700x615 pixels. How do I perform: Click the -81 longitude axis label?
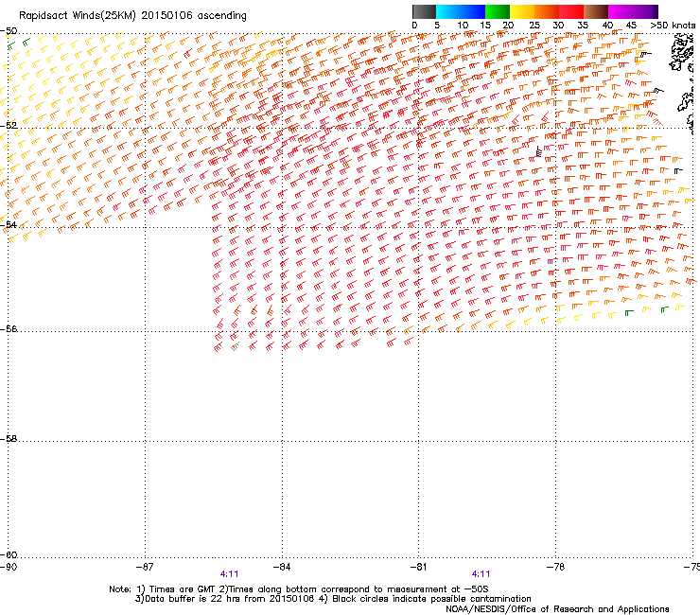(x=418, y=567)
